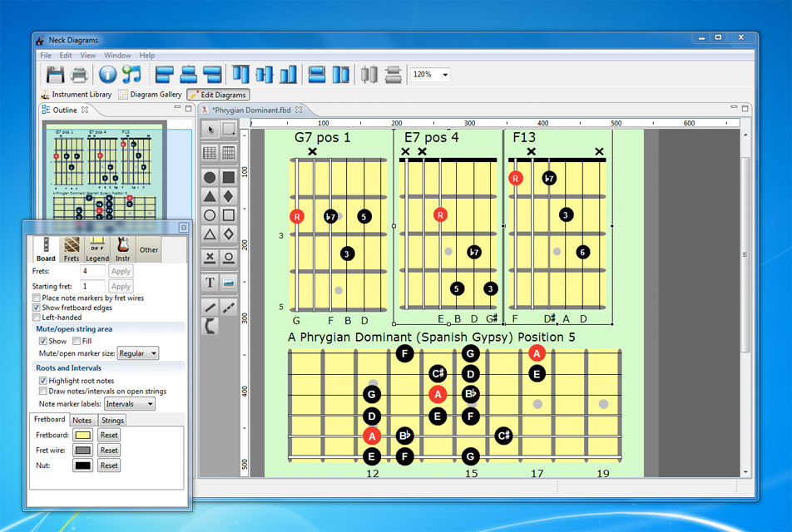Select the solid line tool
This screenshot has width=792, height=532.
coord(210,307)
